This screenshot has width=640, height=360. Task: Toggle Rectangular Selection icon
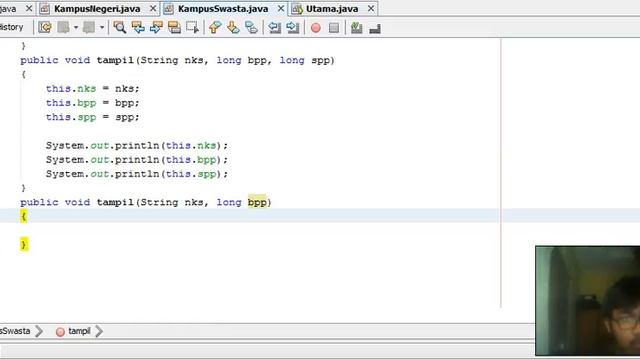[192, 27]
